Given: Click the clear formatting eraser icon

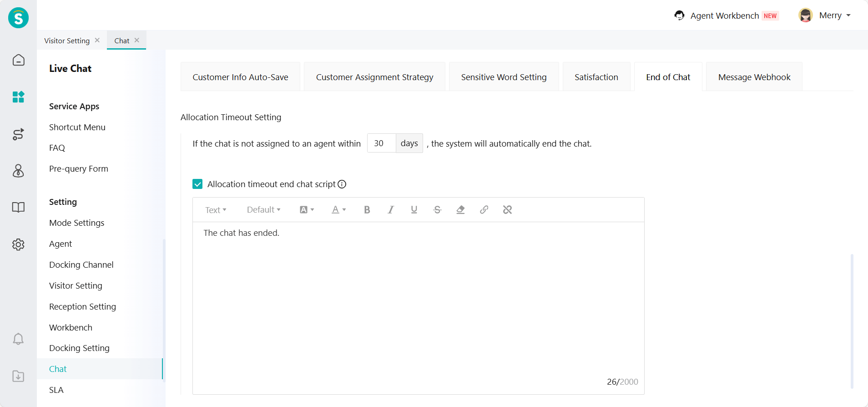Looking at the screenshot, I should click(460, 210).
